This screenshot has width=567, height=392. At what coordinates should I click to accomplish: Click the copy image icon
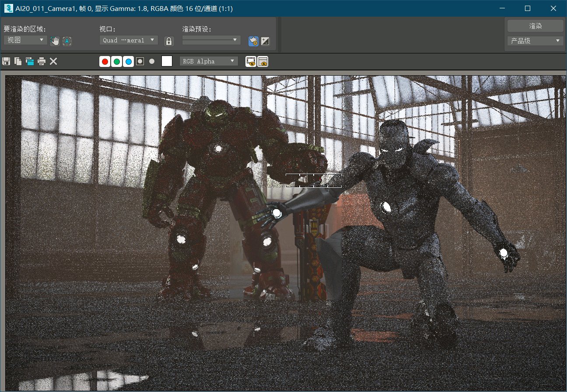click(x=18, y=61)
